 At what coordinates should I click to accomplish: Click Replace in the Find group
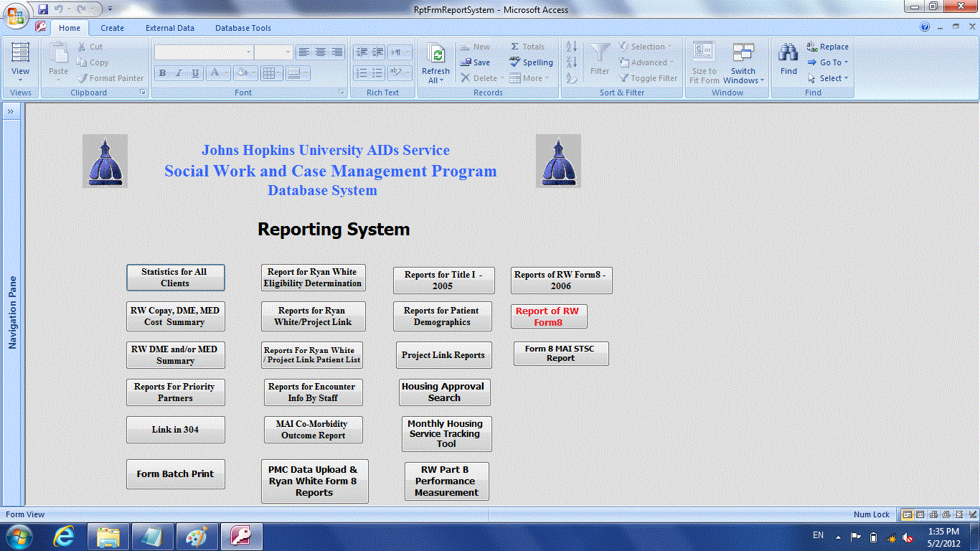coord(827,47)
